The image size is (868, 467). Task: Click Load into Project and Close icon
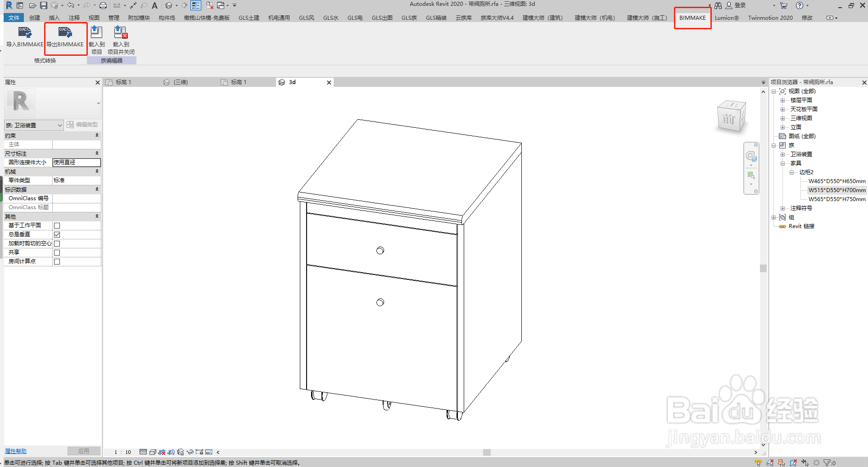pyautogui.click(x=121, y=32)
